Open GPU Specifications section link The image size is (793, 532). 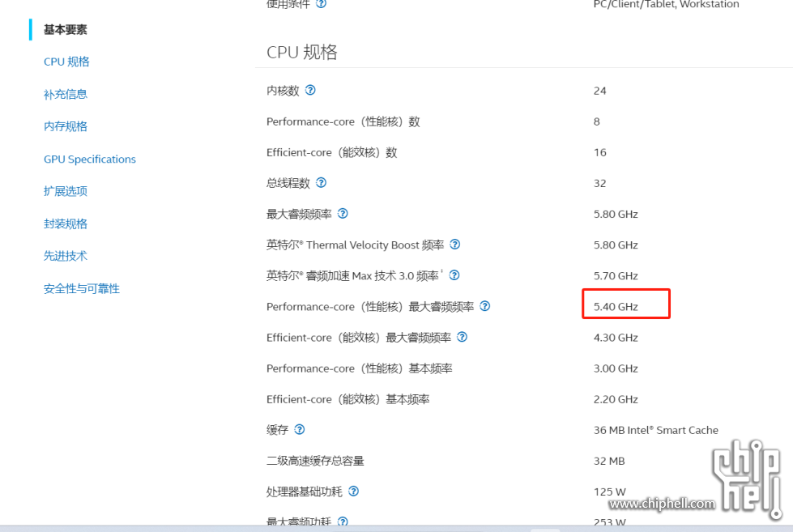click(90, 159)
